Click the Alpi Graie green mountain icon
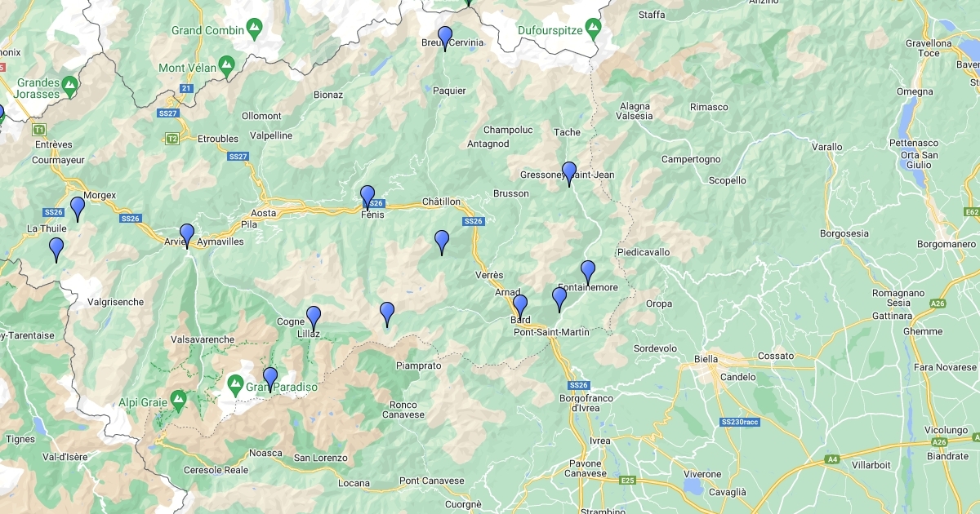Viewport: 980px width, 514px height. 179,401
